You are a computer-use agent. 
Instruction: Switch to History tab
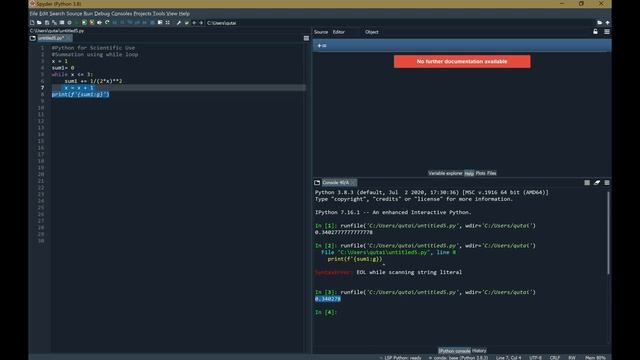pyautogui.click(x=479, y=351)
